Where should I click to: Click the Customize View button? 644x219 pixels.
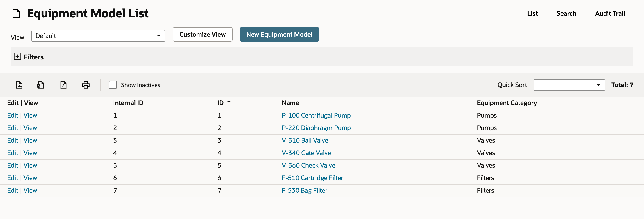point(203,34)
